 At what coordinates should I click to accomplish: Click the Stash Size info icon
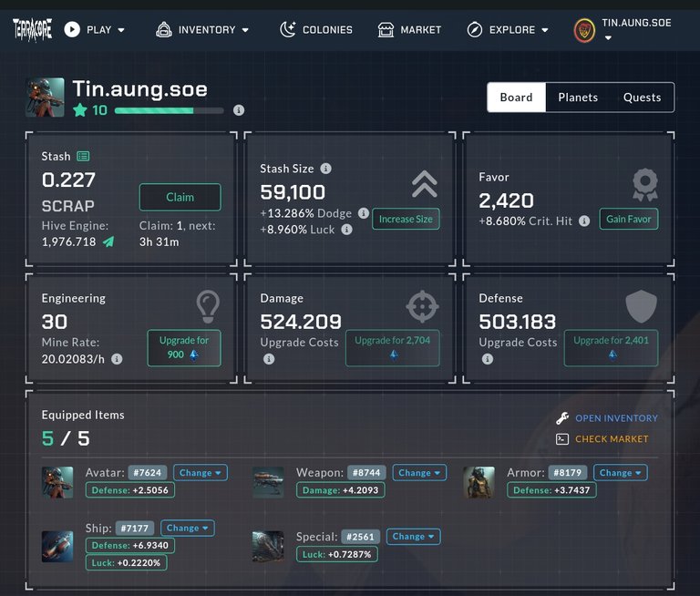tap(326, 169)
